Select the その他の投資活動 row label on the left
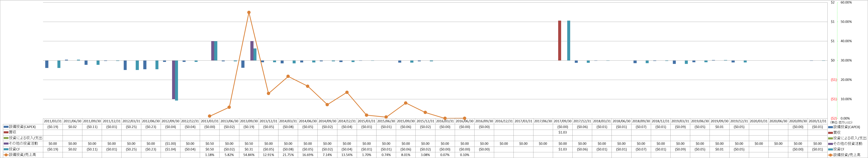 [23, 144]
